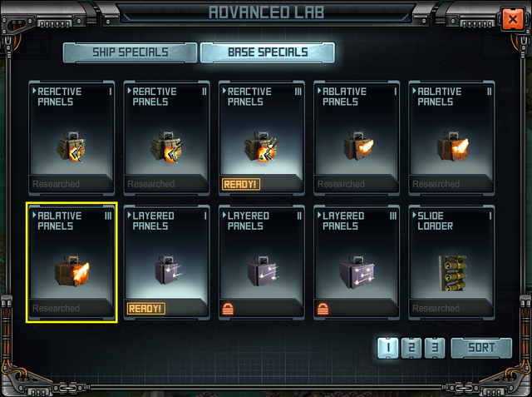
Task: Click the READY! badge on Layered Panels I
Action: pos(146,309)
